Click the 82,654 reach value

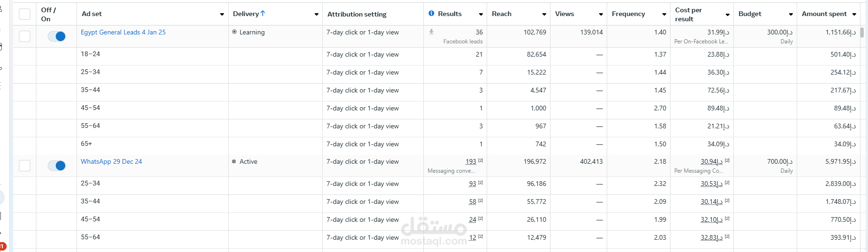tap(536, 54)
